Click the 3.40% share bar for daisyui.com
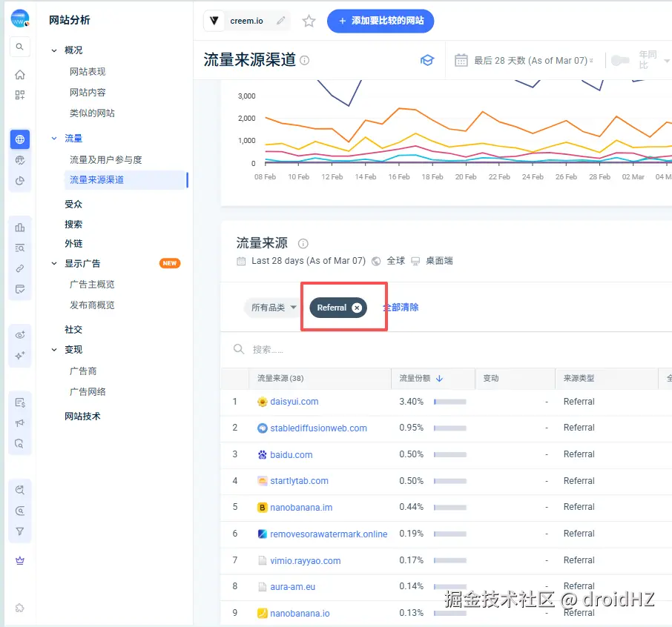The height and width of the screenshot is (627, 672). 450,402
